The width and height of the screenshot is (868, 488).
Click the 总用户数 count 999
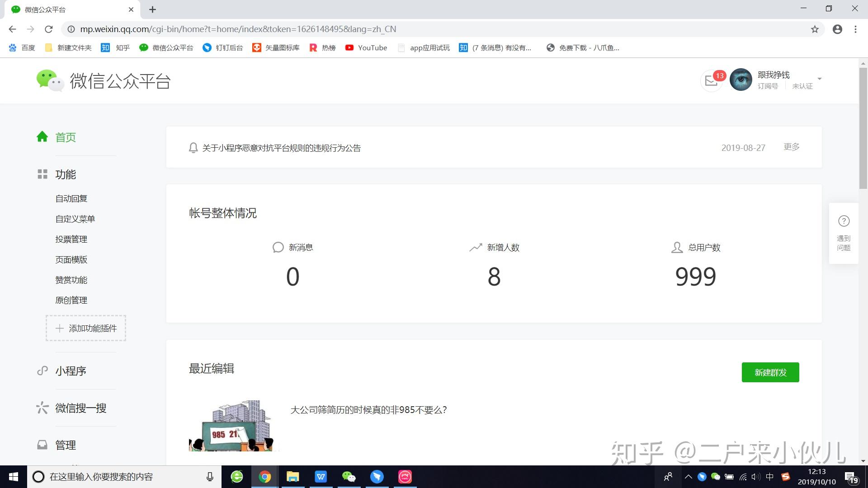(696, 277)
